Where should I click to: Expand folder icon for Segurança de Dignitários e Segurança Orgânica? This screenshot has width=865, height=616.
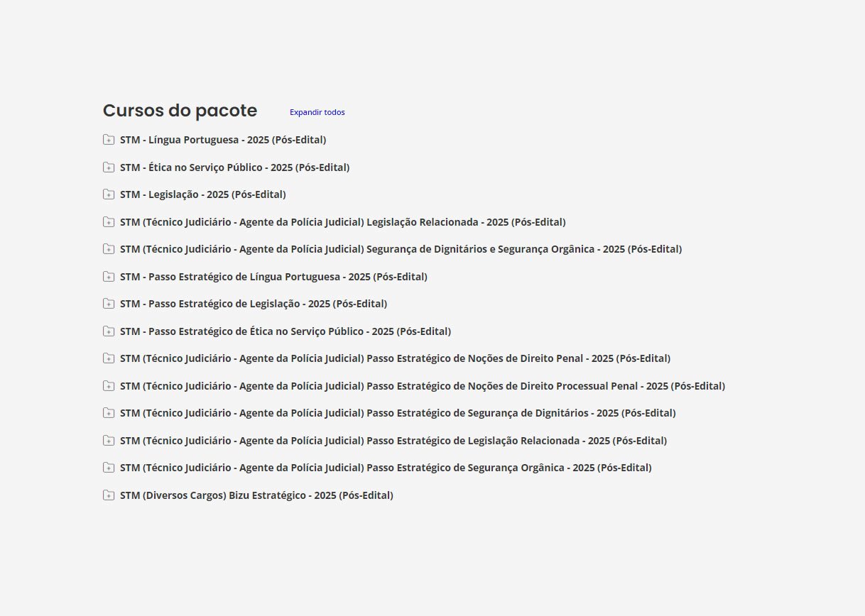(109, 249)
